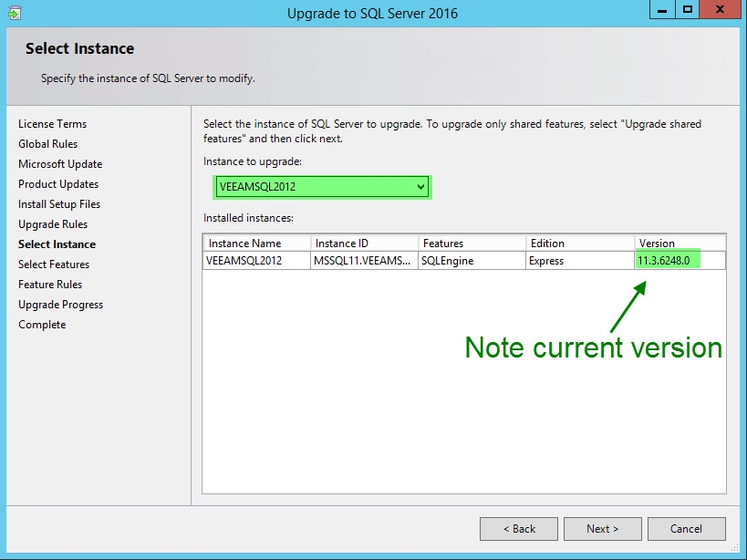
Task: Select the VEEAMSQL2012 instance name cell
Action: [257, 261]
